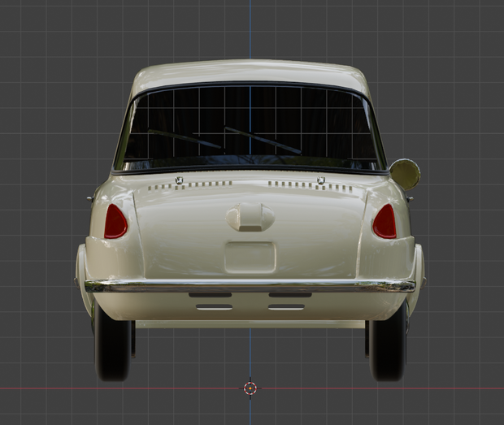Image resolution: width=504 pixels, height=425 pixels.
Task: Click the lower-right slot below the bumper
Action: point(286,307)
